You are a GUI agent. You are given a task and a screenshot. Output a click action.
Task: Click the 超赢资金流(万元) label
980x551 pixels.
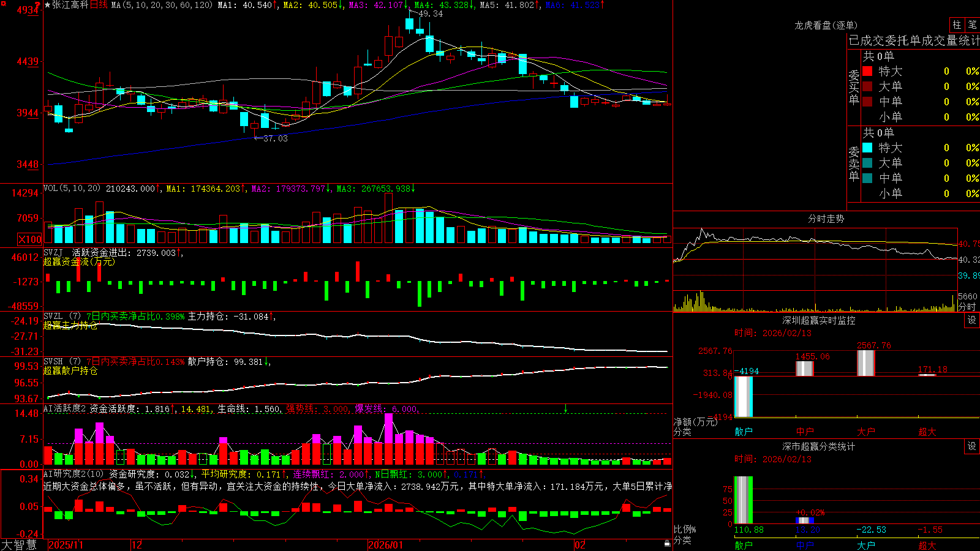click(x=79, y=261)
